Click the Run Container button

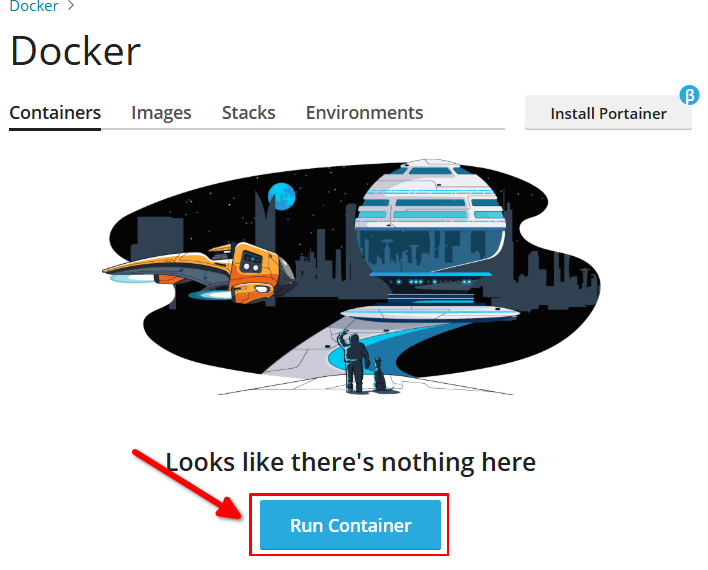(x=350, y=525)
